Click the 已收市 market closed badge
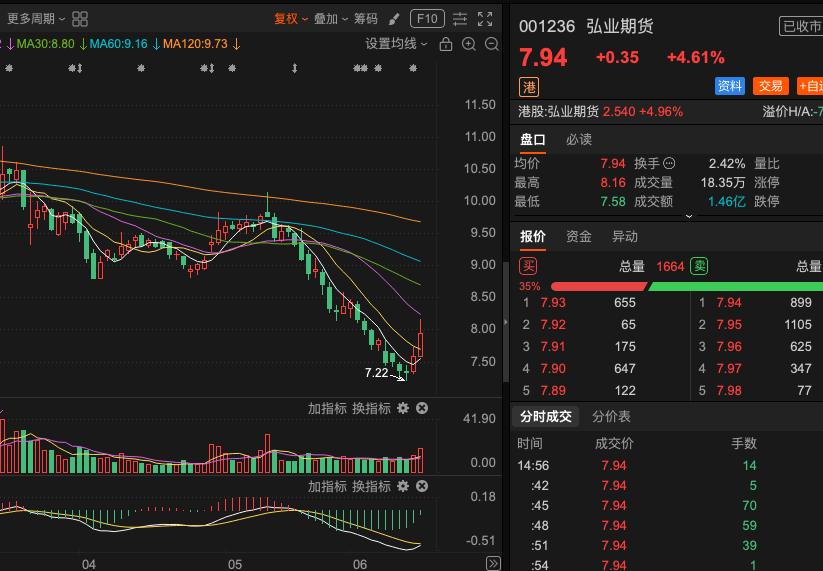This screenshot has width=823, height=571. (801, 26)
